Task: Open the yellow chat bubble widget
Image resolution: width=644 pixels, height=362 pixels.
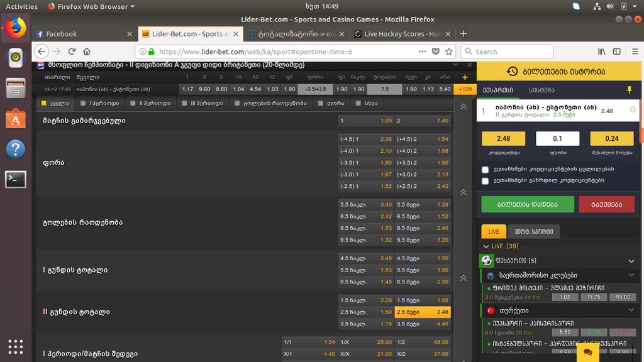Action: [x=588, y=352]
